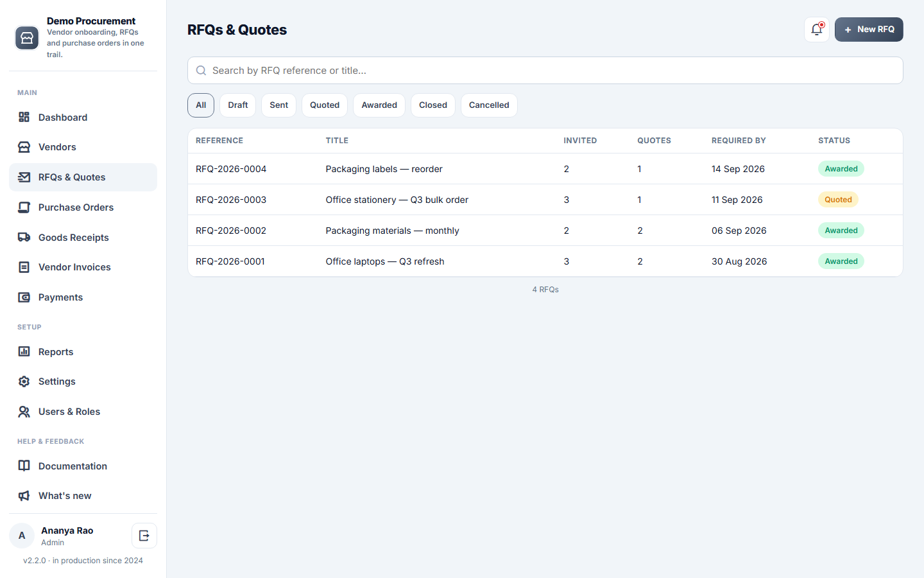The width and height of the screenshot is (924, 578).
Task: Click the search magnifier icon
Action: click(x=201, y=71)
